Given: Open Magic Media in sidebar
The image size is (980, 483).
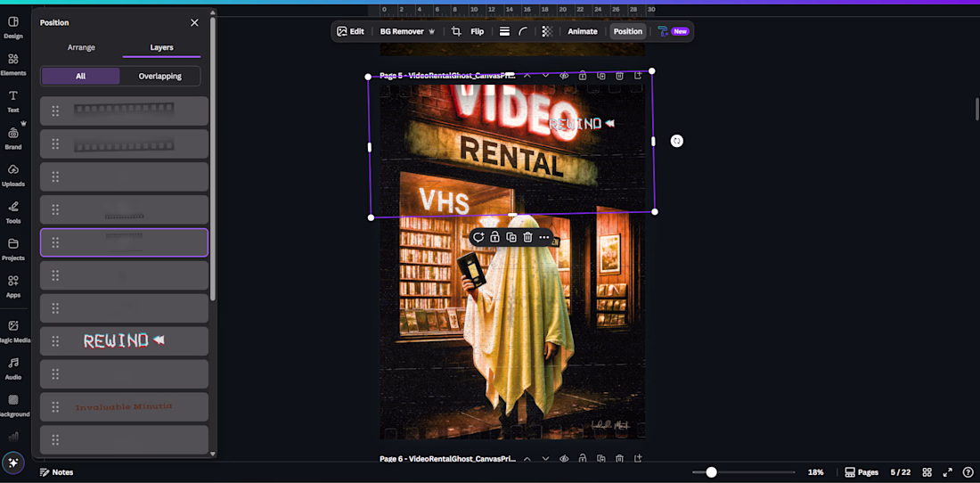Looking at the screenshot, I should pyautogui.click(x=13, y=332).
